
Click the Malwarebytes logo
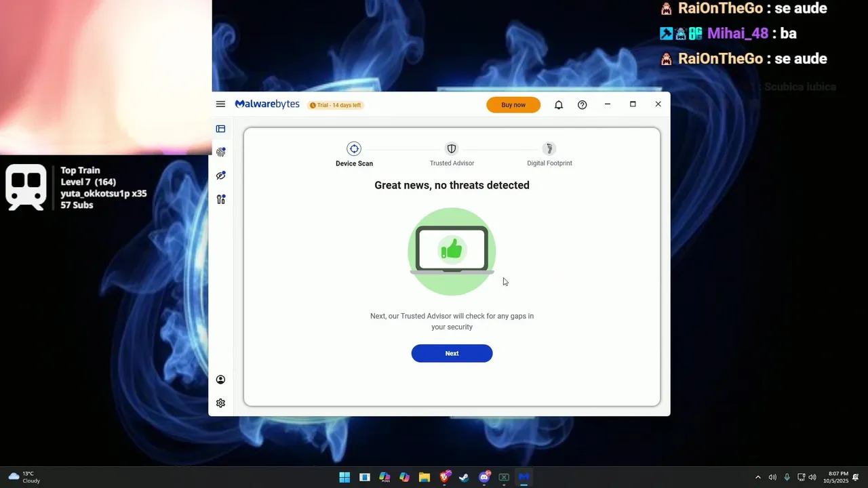coord(267,104)
